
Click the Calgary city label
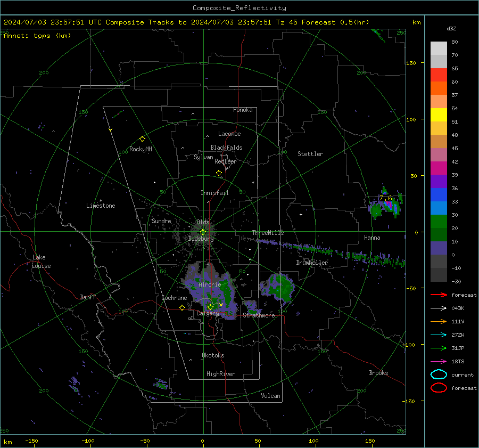(208, 313)
